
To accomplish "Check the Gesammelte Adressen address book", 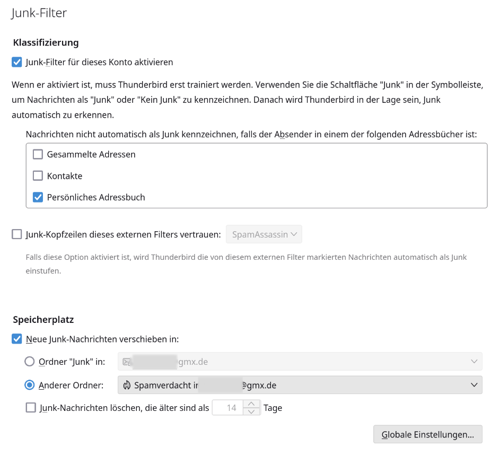I will pos(38,154).
